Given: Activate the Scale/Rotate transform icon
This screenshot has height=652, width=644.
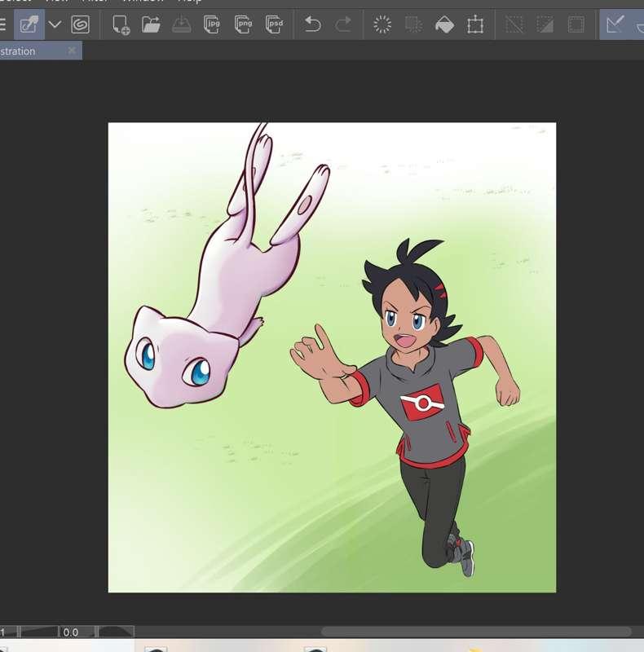Looking at the screenshot, I should pyautogui.click(x=475, y=24).
